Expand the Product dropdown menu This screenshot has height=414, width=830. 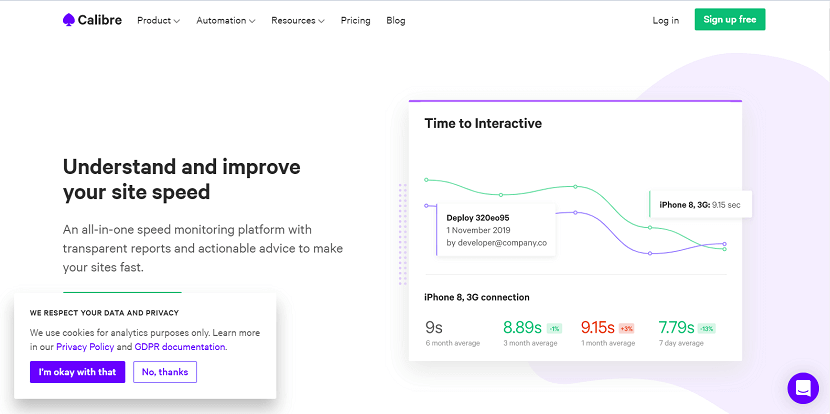coord(158,21)
